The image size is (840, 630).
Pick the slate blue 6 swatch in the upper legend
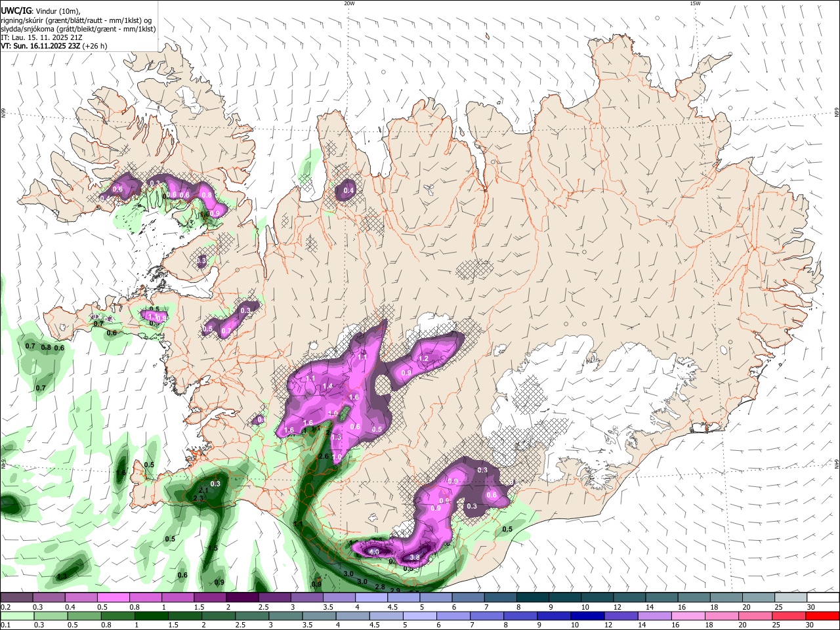[x=468, y=598]
